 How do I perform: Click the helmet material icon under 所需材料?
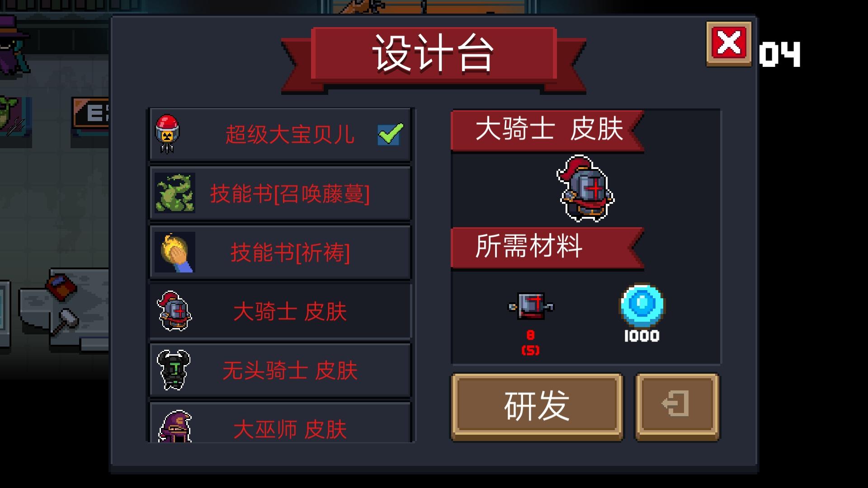tap(531, 306)
